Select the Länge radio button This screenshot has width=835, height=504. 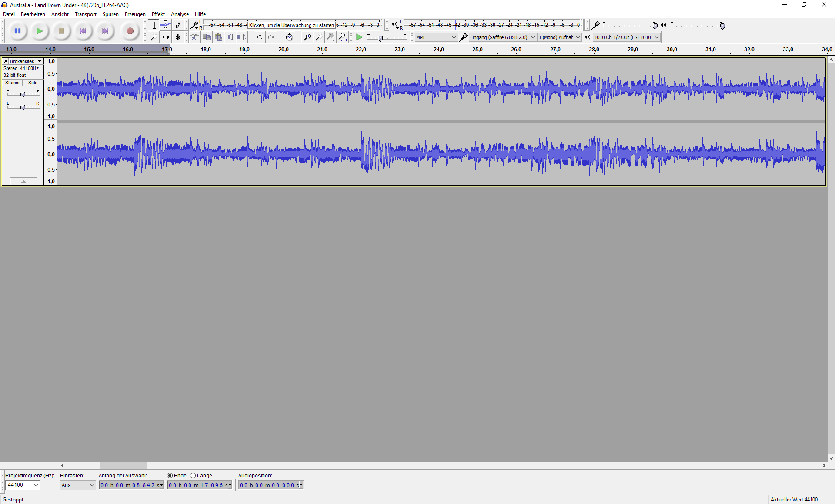[x=193, y=476]
